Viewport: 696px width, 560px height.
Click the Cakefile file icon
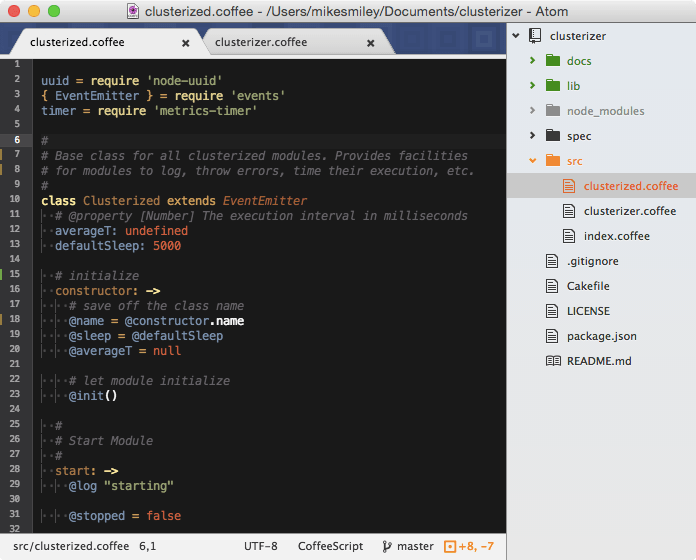(552, 286)
